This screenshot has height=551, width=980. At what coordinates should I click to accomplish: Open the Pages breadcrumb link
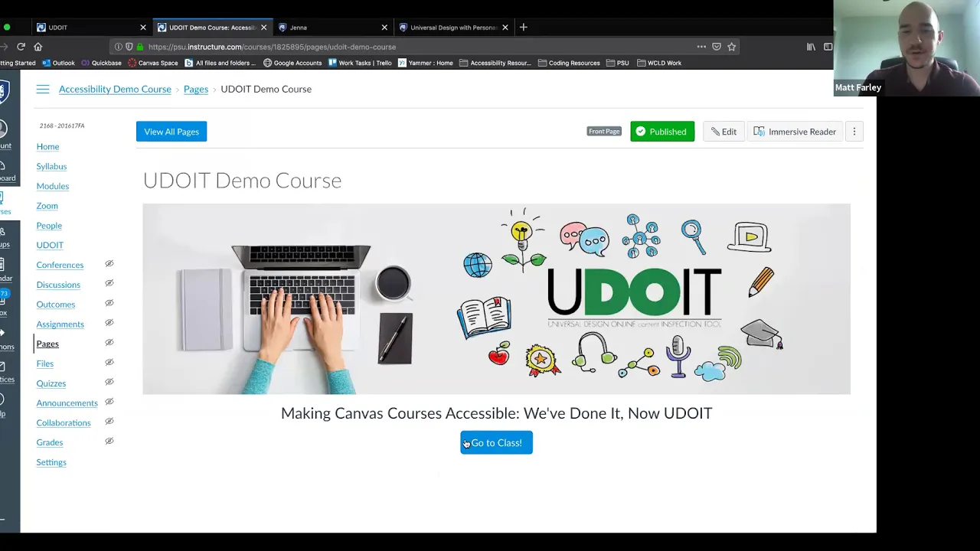pos(196,89)
